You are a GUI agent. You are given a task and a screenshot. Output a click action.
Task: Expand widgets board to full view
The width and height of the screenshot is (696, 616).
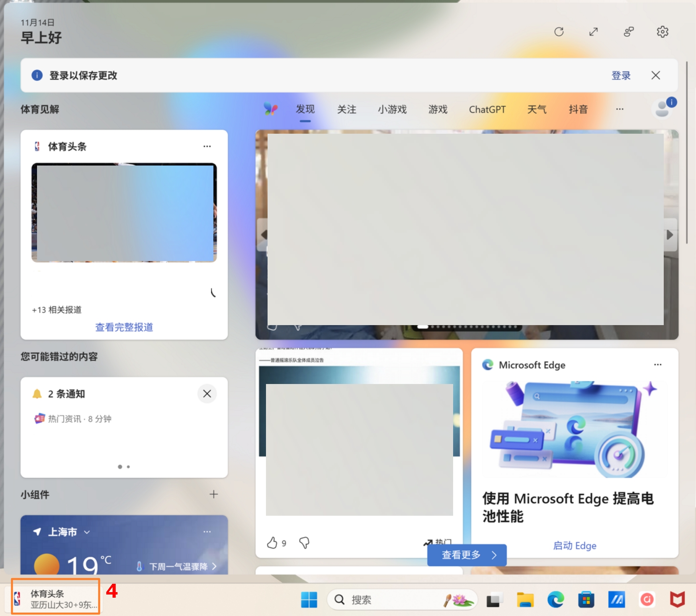593,32
